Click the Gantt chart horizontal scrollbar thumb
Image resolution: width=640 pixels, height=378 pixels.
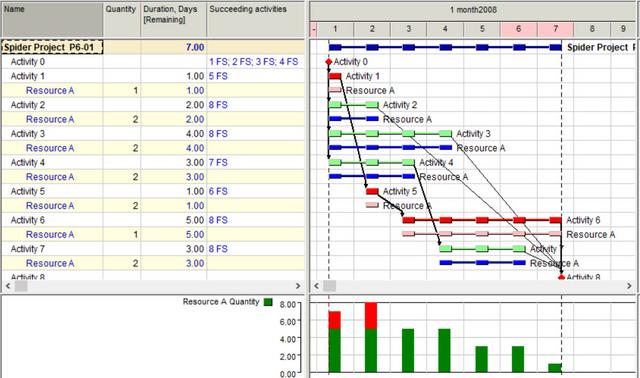[x=329, y=286]
